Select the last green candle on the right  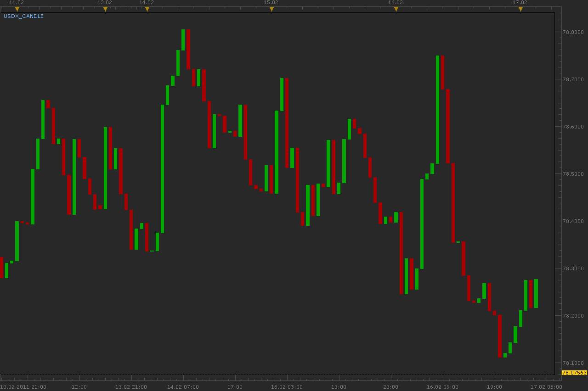[536, 293]
